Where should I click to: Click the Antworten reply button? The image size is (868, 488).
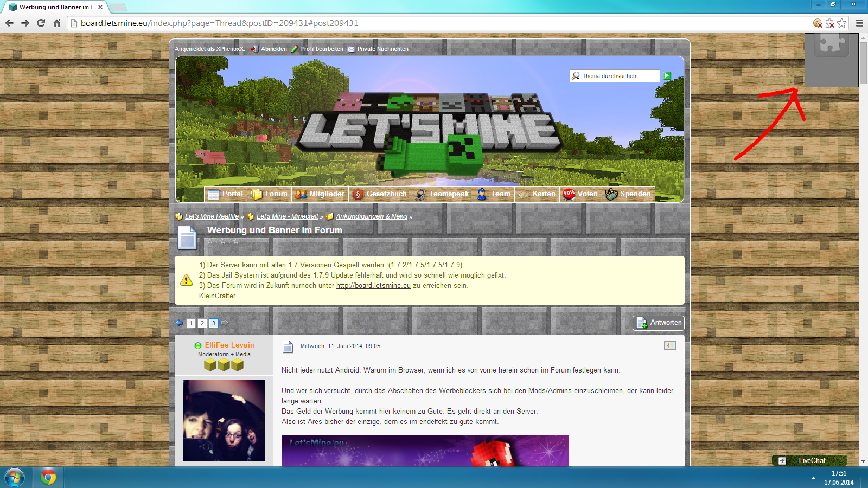coord(659,323)
